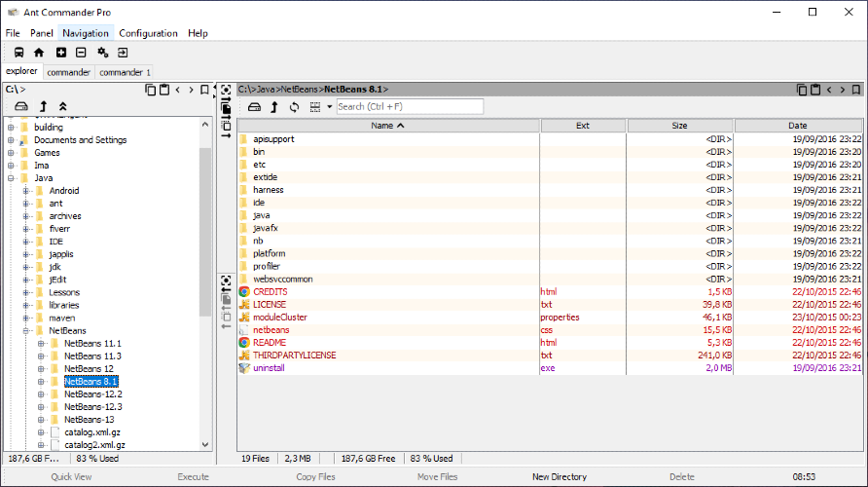Viewport: 868px width, 487px height.
Task: Click the selection grid icon near search
Action: pos(315,107)
